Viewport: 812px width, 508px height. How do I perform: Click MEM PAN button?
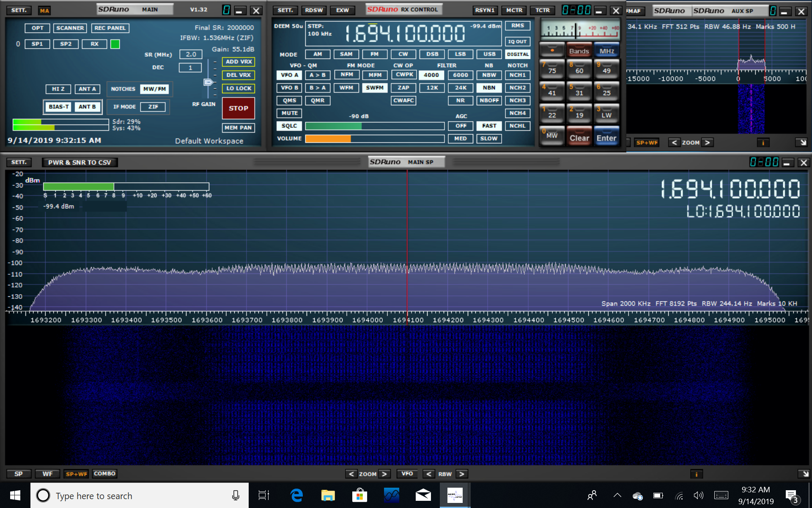pyautogui.click(x=239, y=127)
